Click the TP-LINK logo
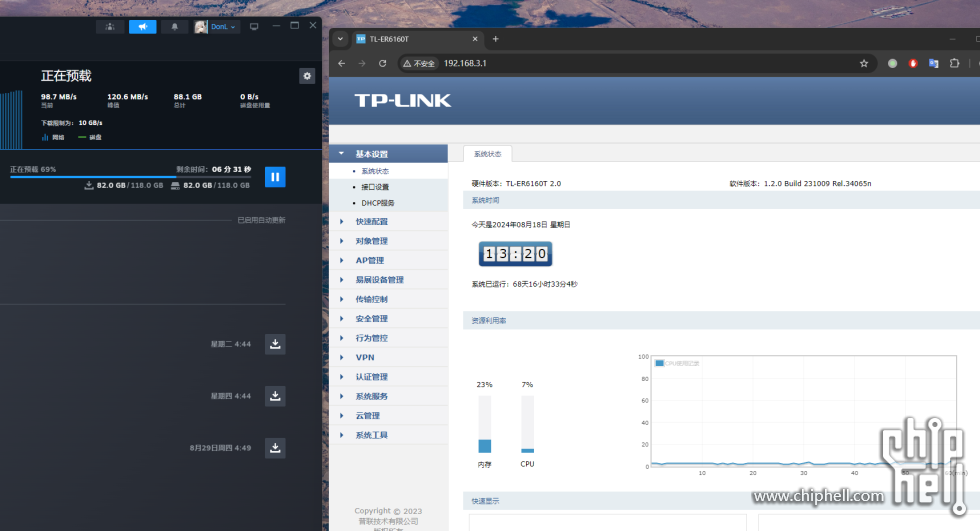Viewport: 980px width, 531px height. [402, 101]
